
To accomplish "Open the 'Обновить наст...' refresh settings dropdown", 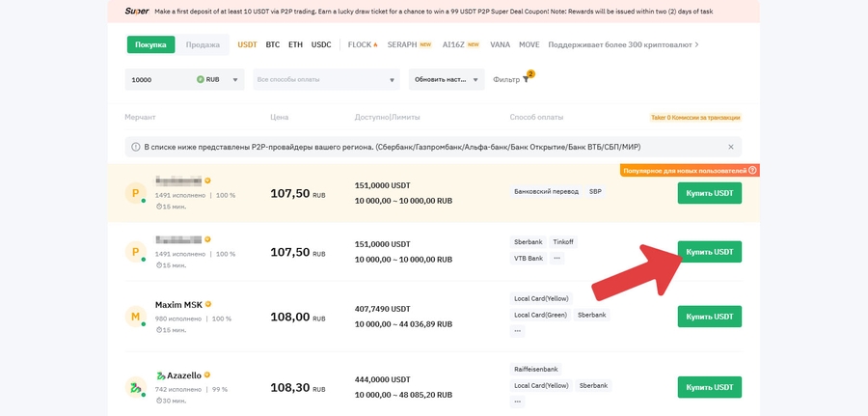I will (447, 79).
